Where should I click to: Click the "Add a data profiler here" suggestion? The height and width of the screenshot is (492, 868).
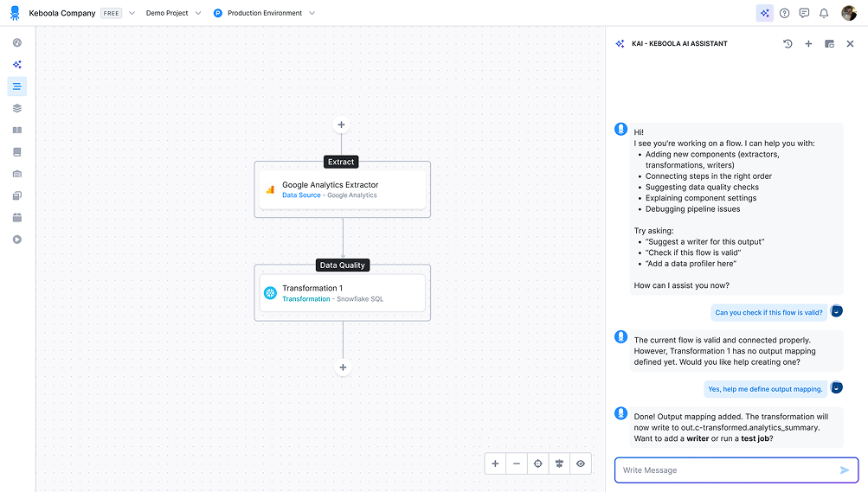[691, 264]
